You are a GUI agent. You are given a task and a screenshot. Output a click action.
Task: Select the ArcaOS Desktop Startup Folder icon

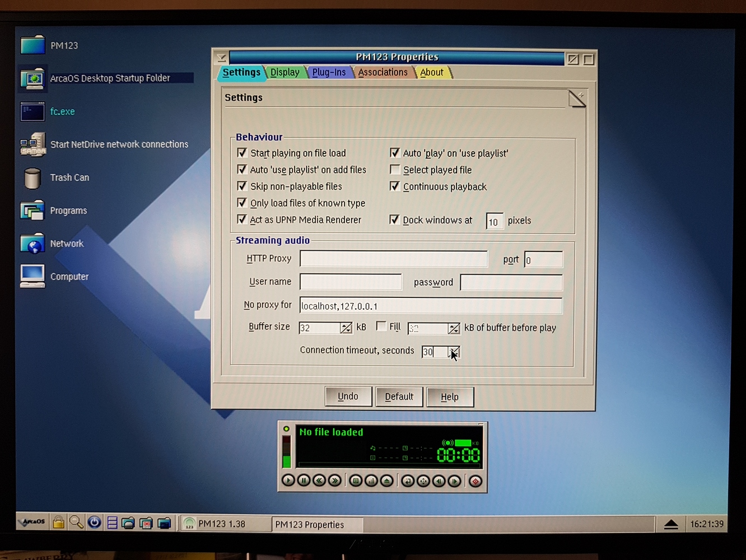coord(32,78)
